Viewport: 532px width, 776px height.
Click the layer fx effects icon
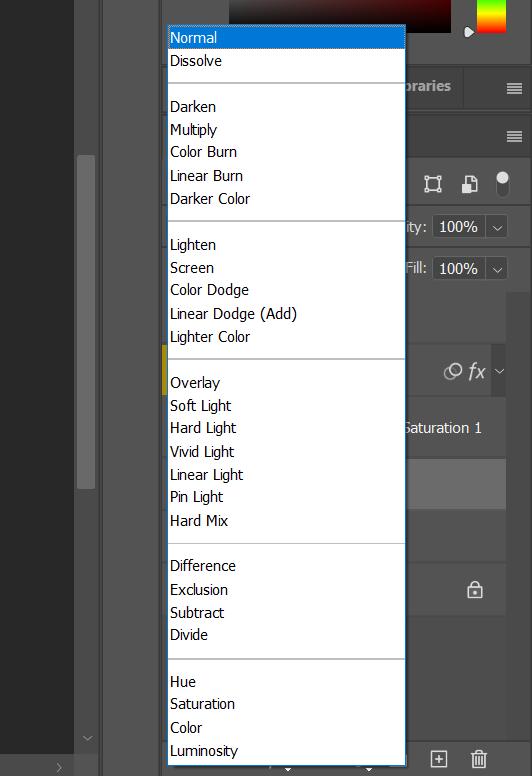477,371
